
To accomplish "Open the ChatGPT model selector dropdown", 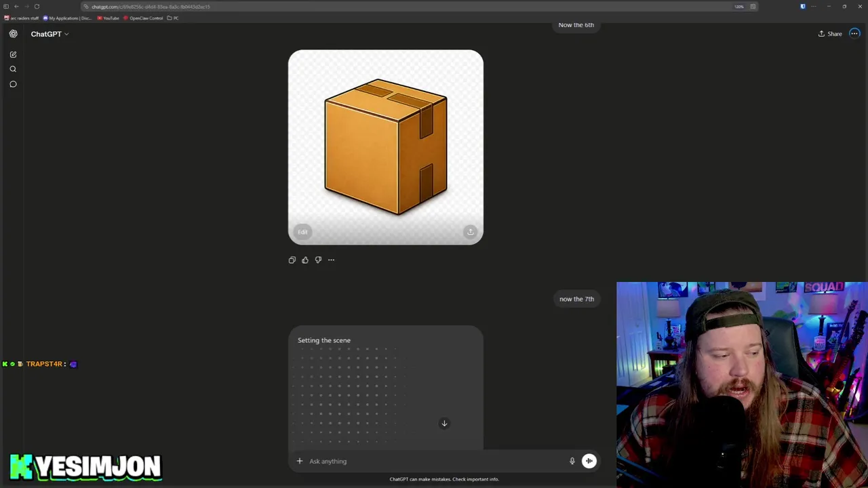I will (50, 34).
